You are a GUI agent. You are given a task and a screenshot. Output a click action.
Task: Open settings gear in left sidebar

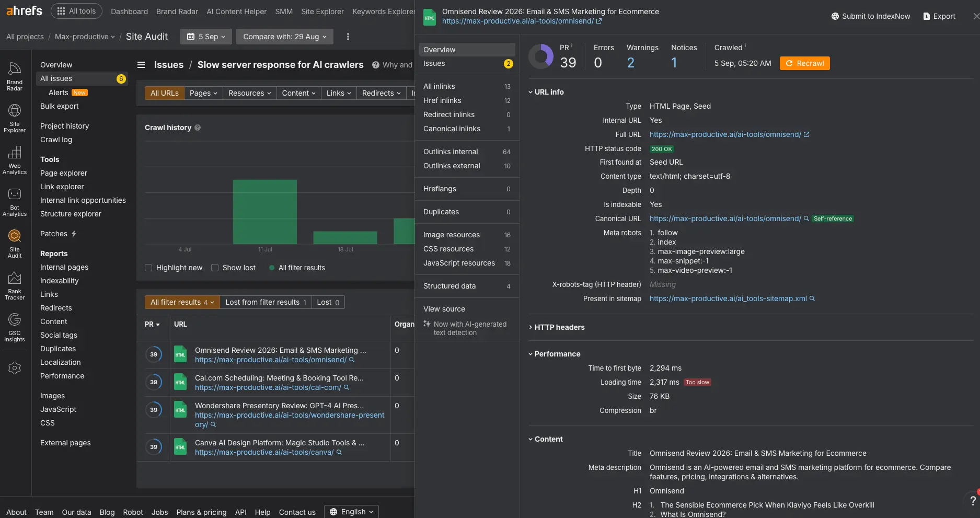click(x=15, y=368)
